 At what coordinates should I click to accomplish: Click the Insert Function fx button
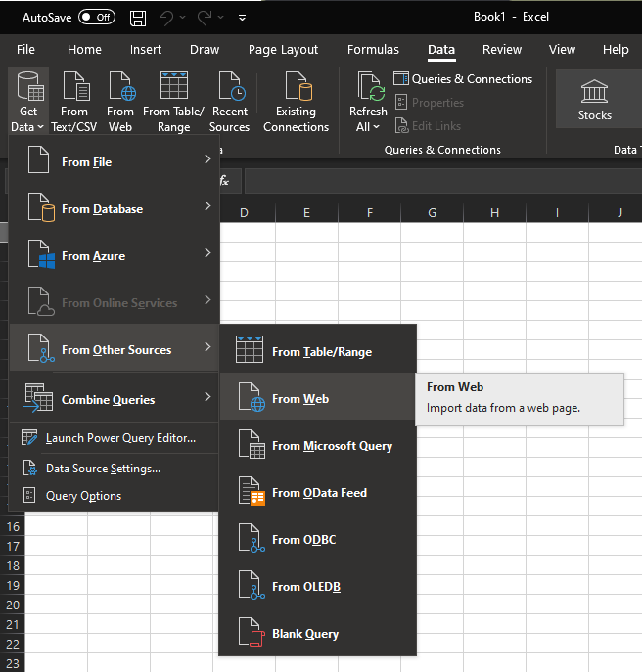[x=225, y=181]
